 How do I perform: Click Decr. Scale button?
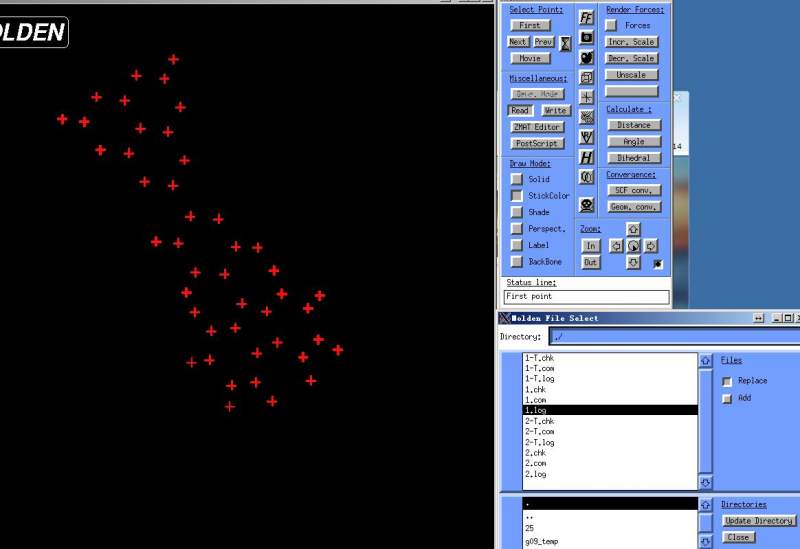632,58
